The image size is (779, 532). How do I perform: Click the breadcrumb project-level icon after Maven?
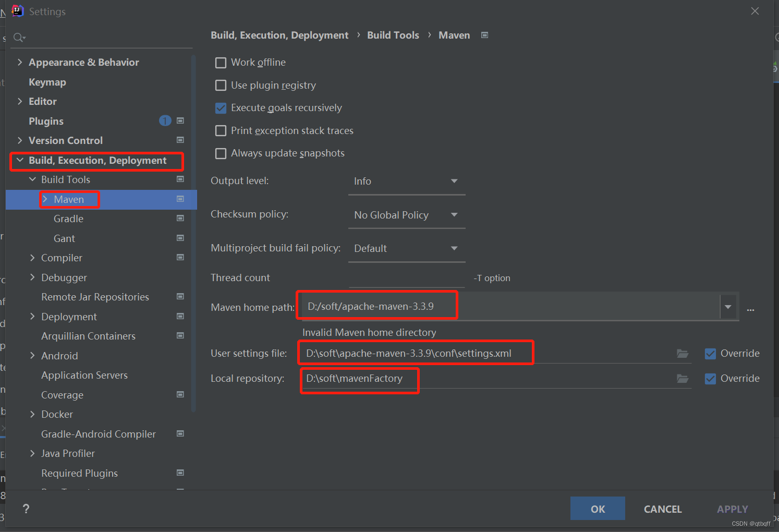tap(485, 35)
